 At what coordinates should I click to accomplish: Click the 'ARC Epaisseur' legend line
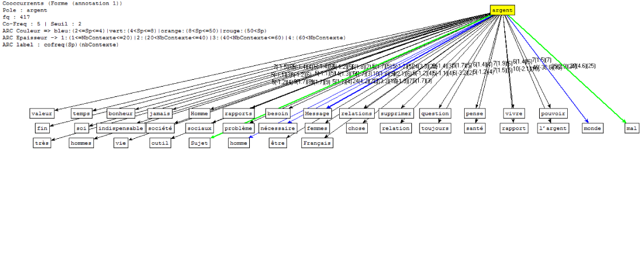coord(174,38)
